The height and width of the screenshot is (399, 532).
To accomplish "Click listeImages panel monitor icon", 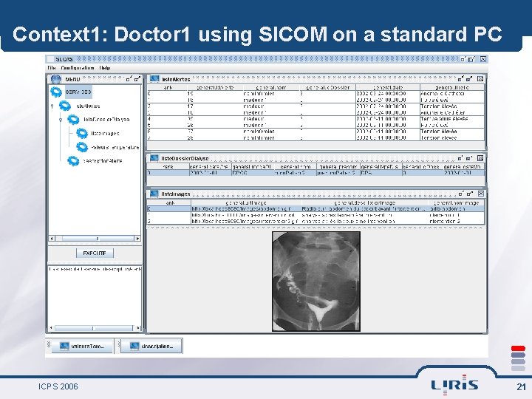I will click(x=154, y=194).
